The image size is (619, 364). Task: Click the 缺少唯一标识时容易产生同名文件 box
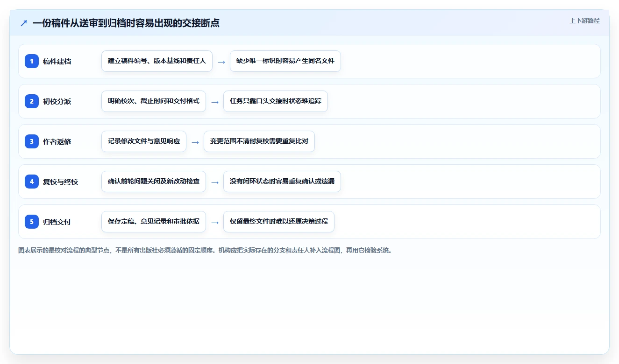coord(285,61)
